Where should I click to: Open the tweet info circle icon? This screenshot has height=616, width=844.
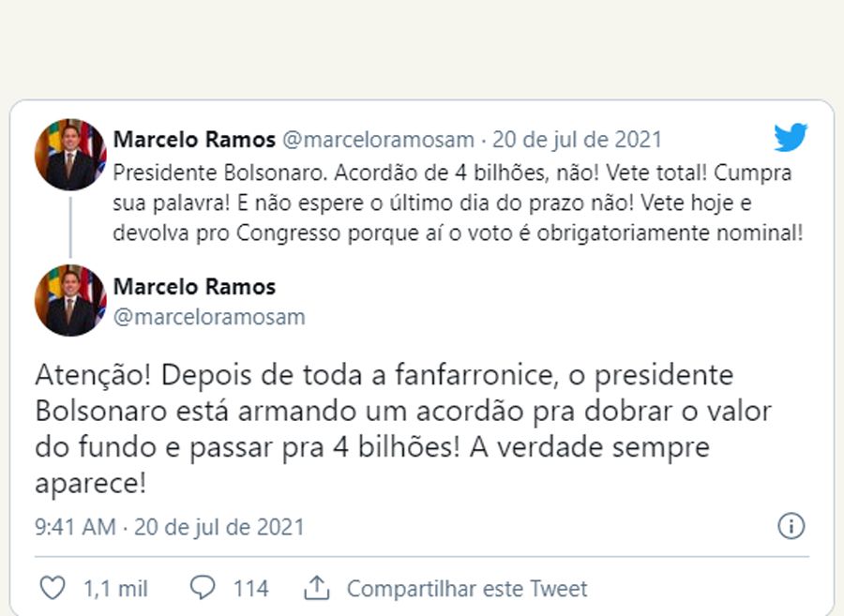point(791,526)
